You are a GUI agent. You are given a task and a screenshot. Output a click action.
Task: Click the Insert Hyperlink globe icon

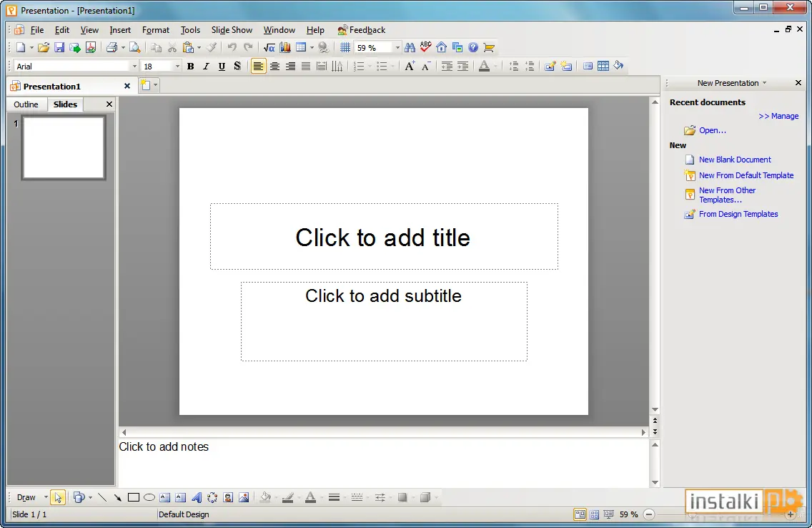pos(324,48)
